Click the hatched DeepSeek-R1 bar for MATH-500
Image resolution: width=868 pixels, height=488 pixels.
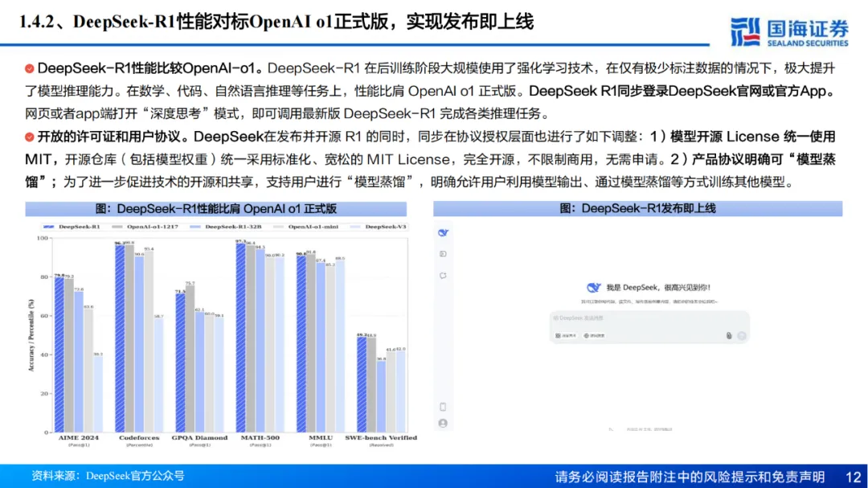(241, 338)
